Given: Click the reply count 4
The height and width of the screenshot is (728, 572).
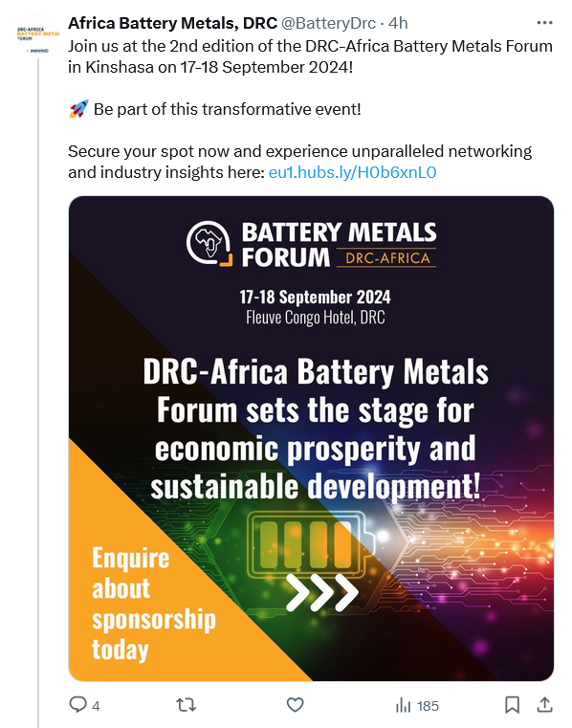Looking at the screenshot, I should [96, 706].
